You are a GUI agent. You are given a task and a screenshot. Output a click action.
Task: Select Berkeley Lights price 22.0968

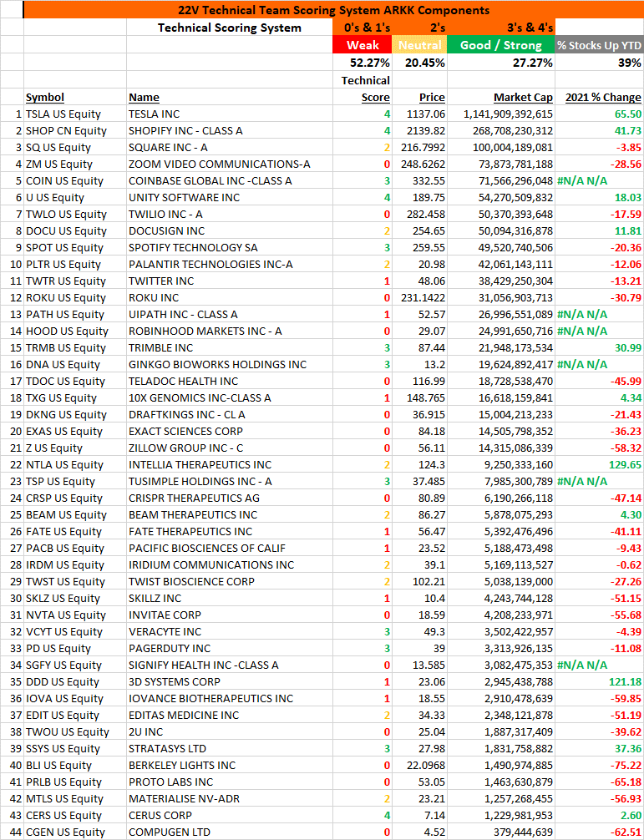pyautogui.click(x=419, y=765)
